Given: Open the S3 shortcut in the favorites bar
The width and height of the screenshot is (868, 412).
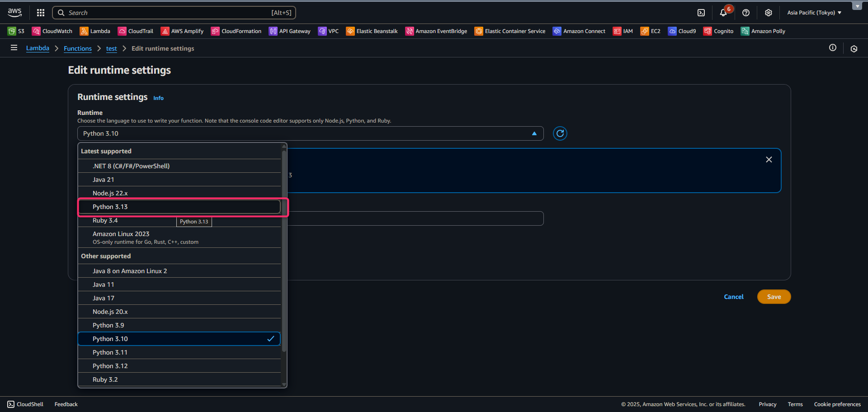Looking at the screenshot, I should point(16,31).
